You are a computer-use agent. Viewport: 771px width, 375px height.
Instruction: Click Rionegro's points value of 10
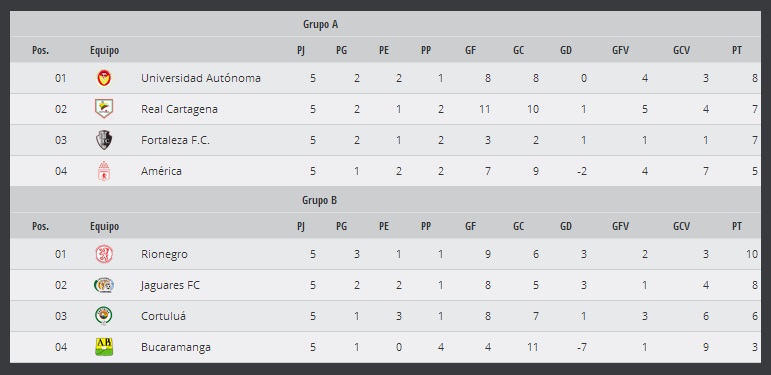coord(752,255)
